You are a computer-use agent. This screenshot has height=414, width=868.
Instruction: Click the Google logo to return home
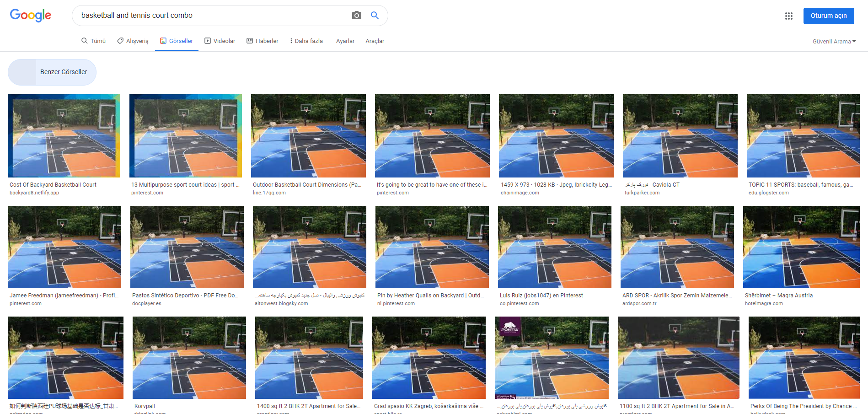[30, 15]
